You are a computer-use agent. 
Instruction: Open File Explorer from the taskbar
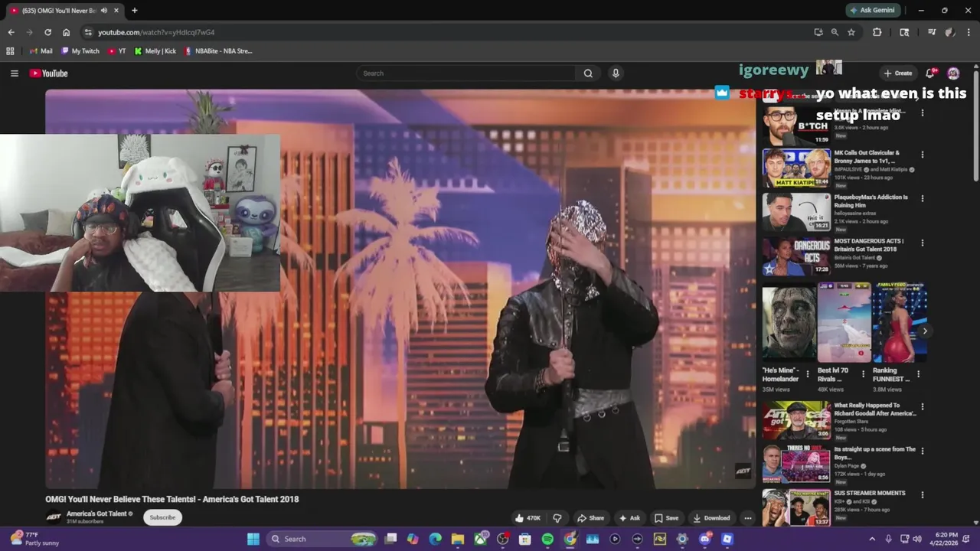coord(457,539)
